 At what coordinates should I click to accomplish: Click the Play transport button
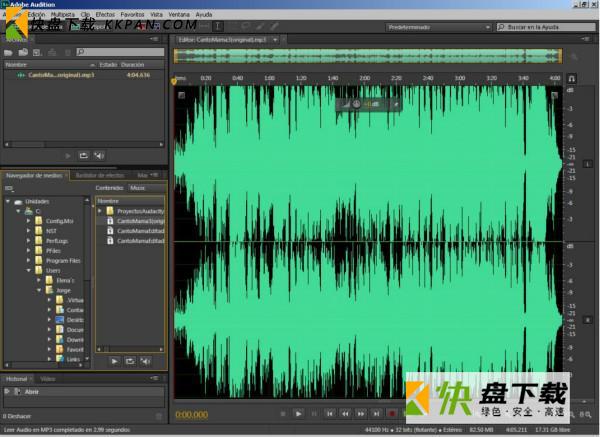(x=298, y=414)
